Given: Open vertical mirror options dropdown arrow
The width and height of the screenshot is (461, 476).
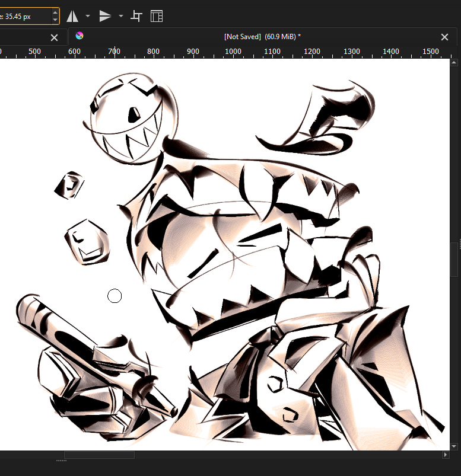Looking at the screenshot, I should pos(121,16).
